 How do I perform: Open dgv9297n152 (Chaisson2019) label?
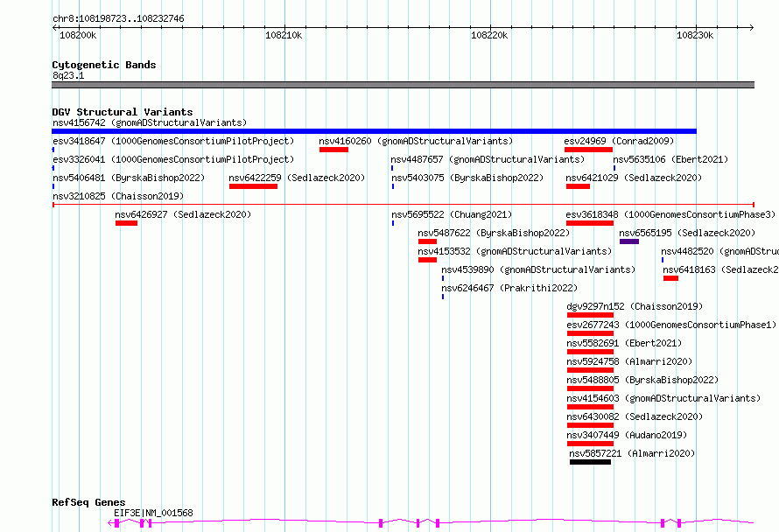click(635, 306)
